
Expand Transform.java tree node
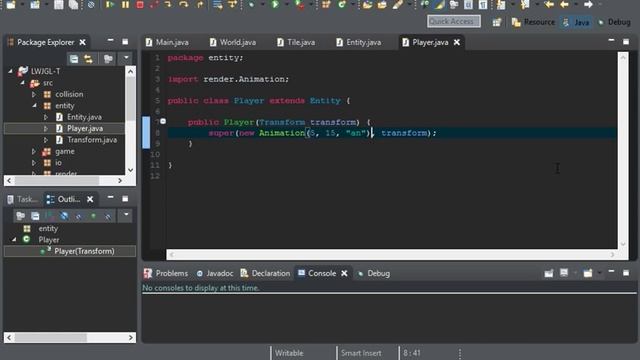click(x=46, y=140)
